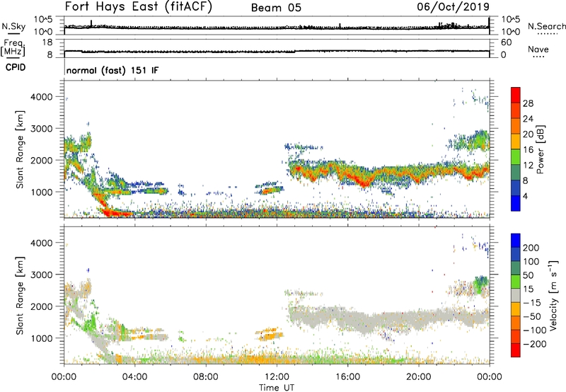Click the 3000 tick label on the velocity panel
Image resolution: width=566 pixels, height=392 pixels.
pyautogui.click(x=41, y=275)
